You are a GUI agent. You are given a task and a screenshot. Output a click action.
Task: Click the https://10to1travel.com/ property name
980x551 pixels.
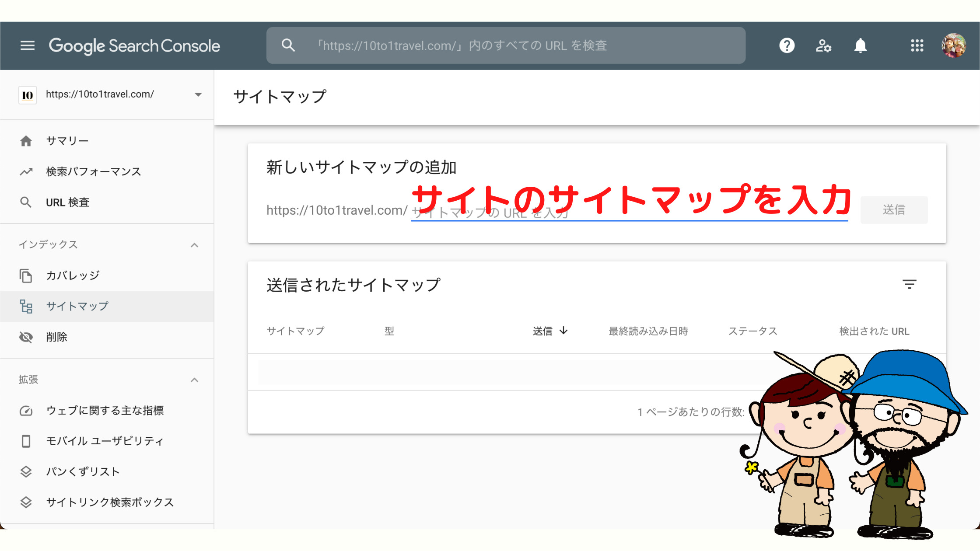(x=100, y=94)
